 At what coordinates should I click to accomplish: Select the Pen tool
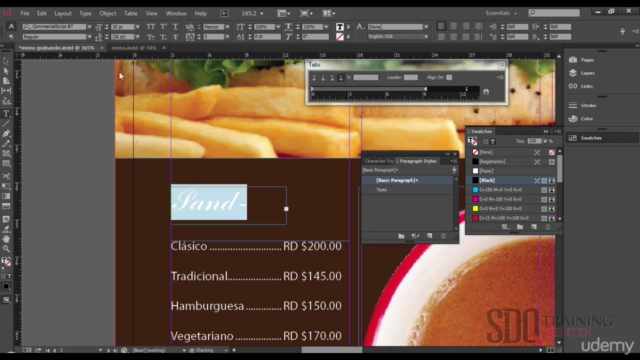(x=6, y=133)
